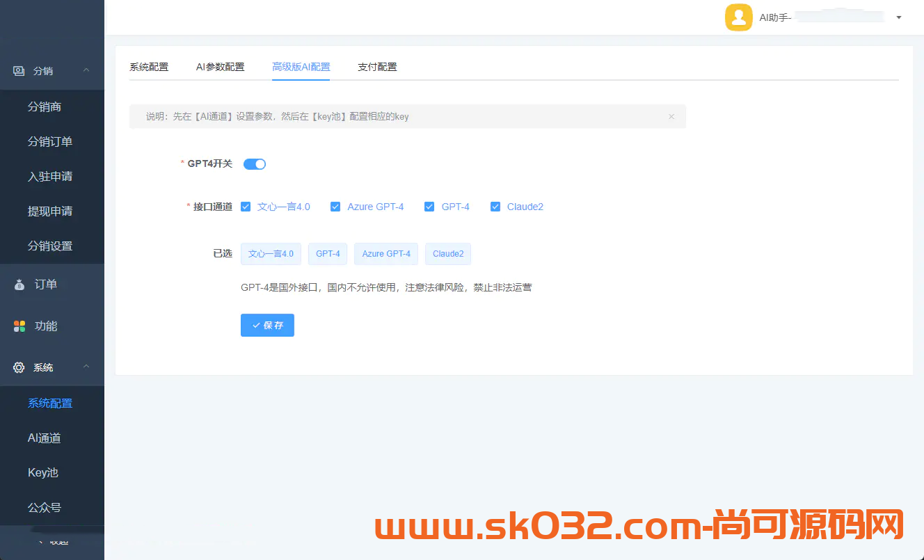This screenshot has width=924, height=560.
Task: Click the 功能 colorful grid icon
Action: click(x=19, y=326)
